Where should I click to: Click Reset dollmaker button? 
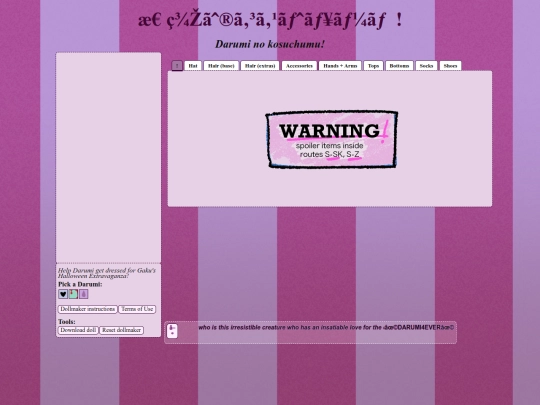point(122,330)
